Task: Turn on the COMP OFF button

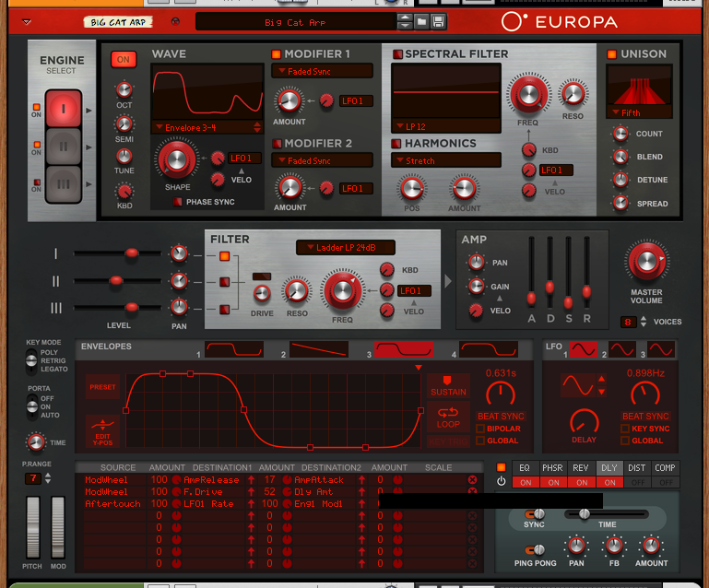Action: tap(666, 483)
